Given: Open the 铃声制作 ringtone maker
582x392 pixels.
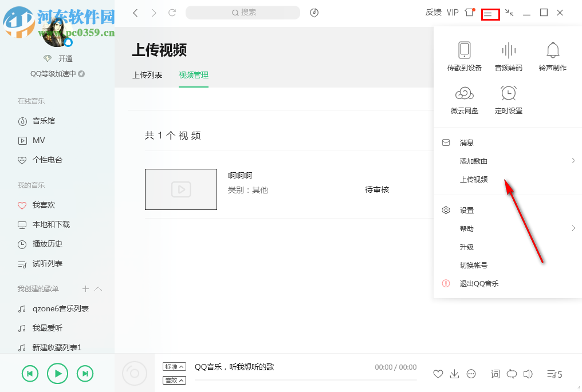Looking at the screenshot, I should click(x=552, y=56).
